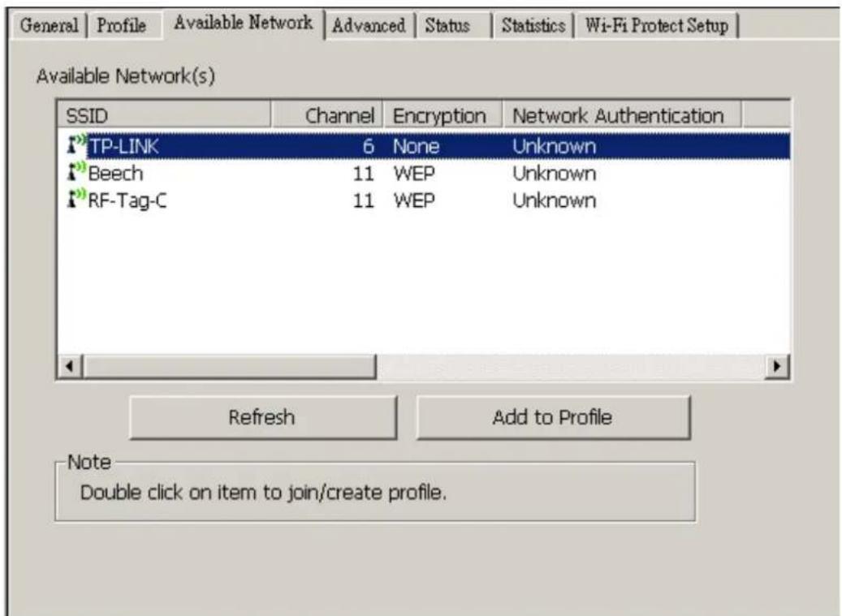This screenshot has width=842, height=616.
Task: Click channel 11 in the Beech row
Action: (363, 174)
